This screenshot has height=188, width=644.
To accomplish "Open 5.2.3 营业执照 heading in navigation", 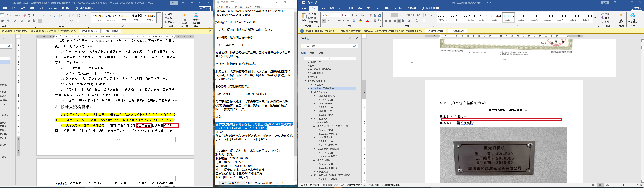I will point(320,171).
